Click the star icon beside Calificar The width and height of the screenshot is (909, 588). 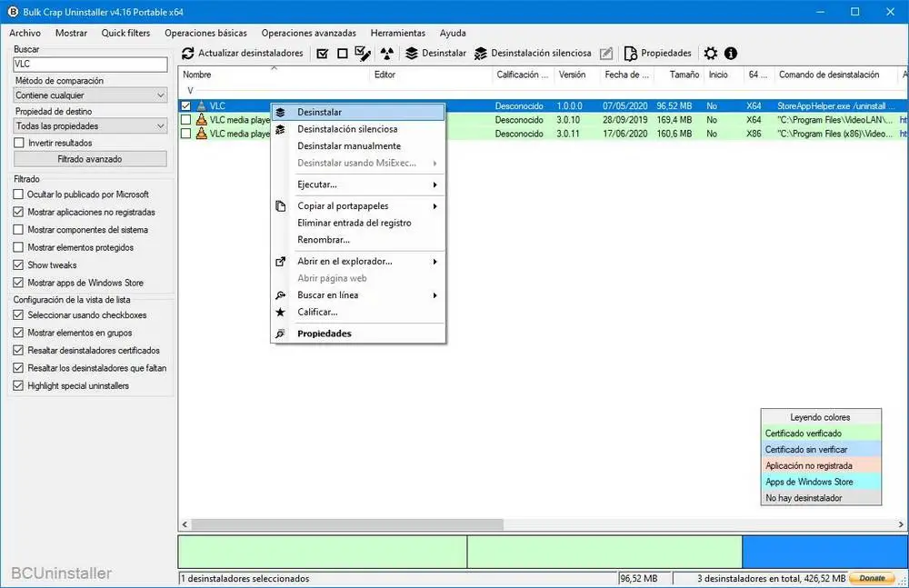281,312
